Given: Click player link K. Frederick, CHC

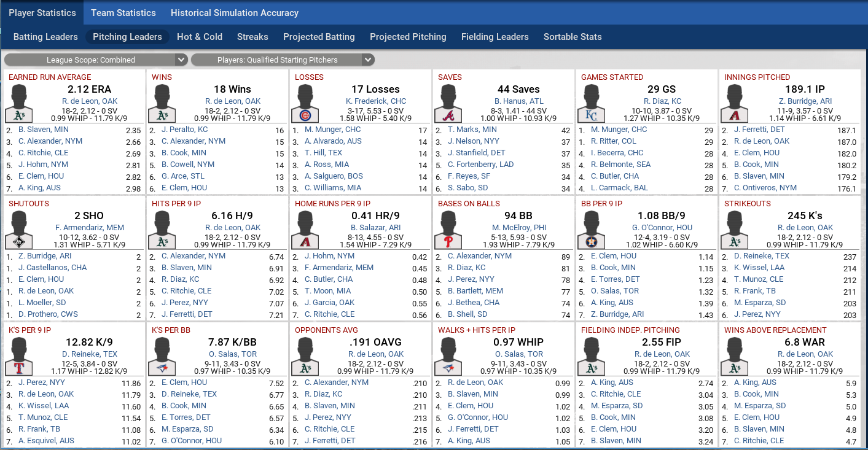Looking at the screenshot, I should (376, 101).
